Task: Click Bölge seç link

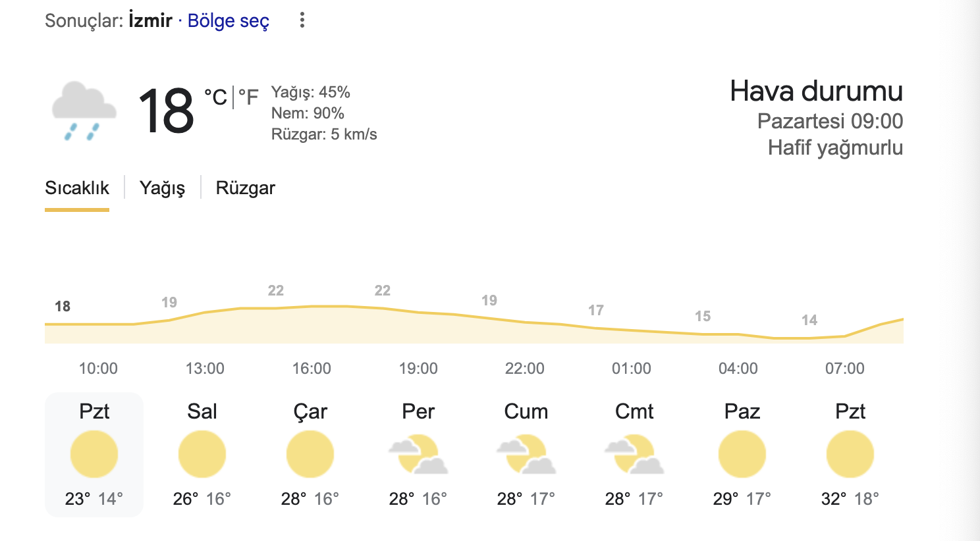Action: pos(229,20)
